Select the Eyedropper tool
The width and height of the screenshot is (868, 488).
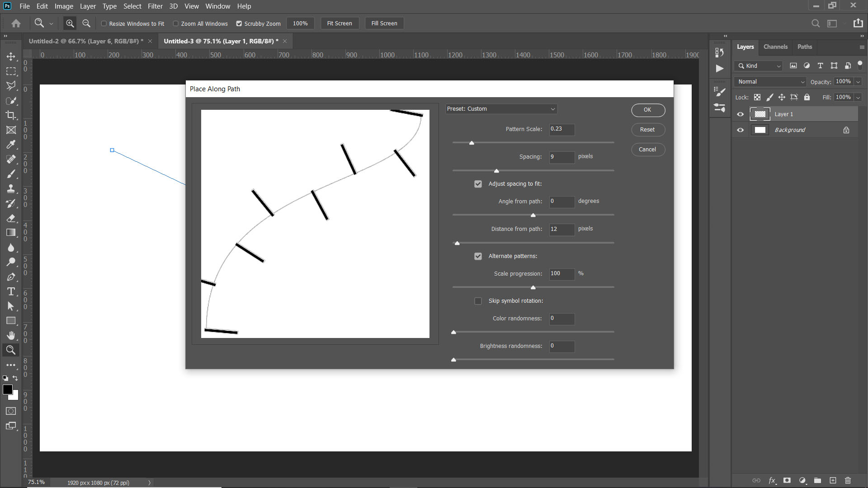click(x=11, y=145)
